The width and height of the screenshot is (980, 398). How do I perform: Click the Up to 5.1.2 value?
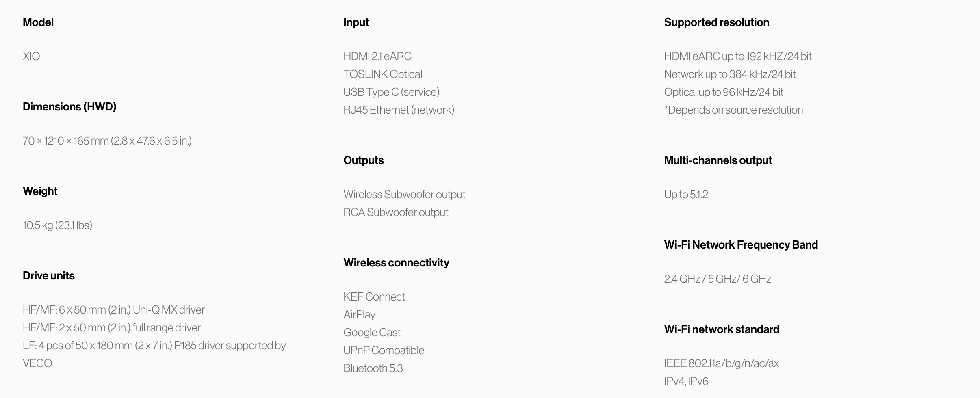(686, 195)
